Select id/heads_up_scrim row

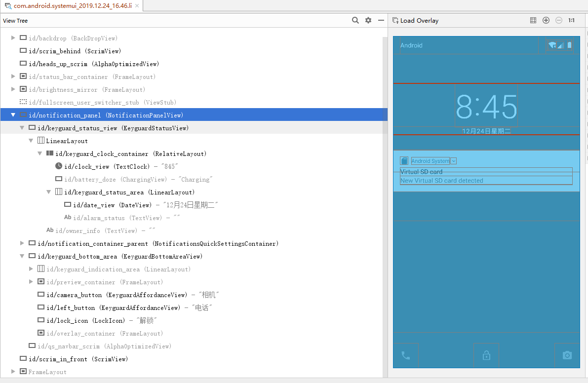tap(194, 64)
